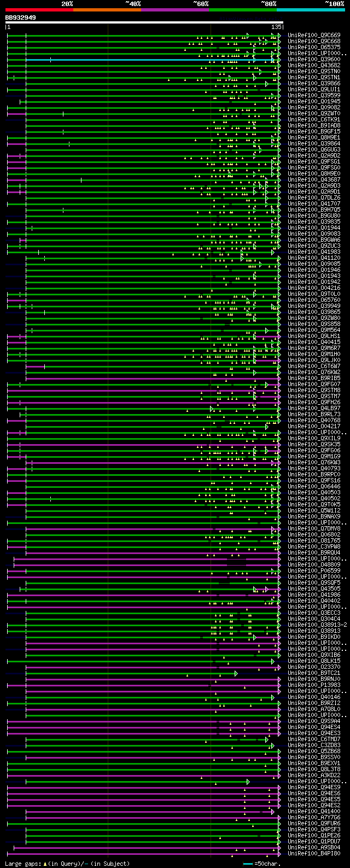The width and height of the screenshot is (350, 868).
Task: Open hit UniRef100_O65375
Action: [314, 47]
